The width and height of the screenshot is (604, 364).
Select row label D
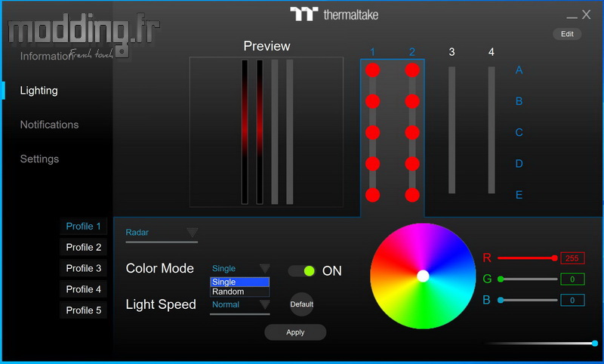pyautogui.click(x=519, y=164)
